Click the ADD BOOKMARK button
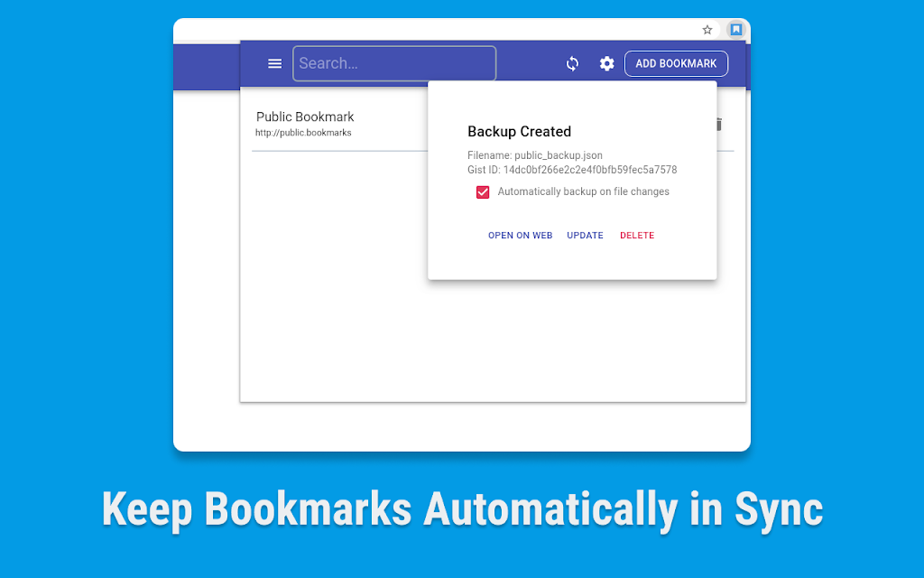 [676, 64]
